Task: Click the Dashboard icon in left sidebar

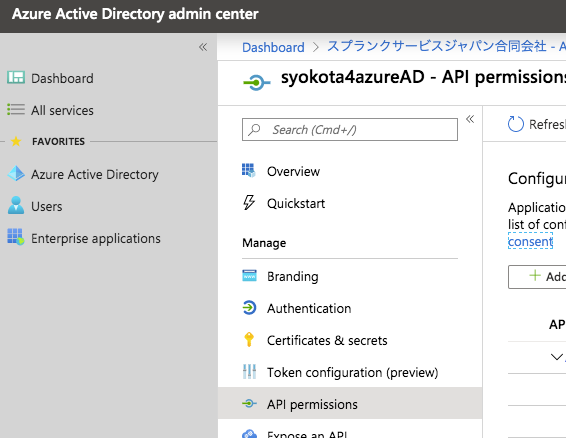Action: 16,78
